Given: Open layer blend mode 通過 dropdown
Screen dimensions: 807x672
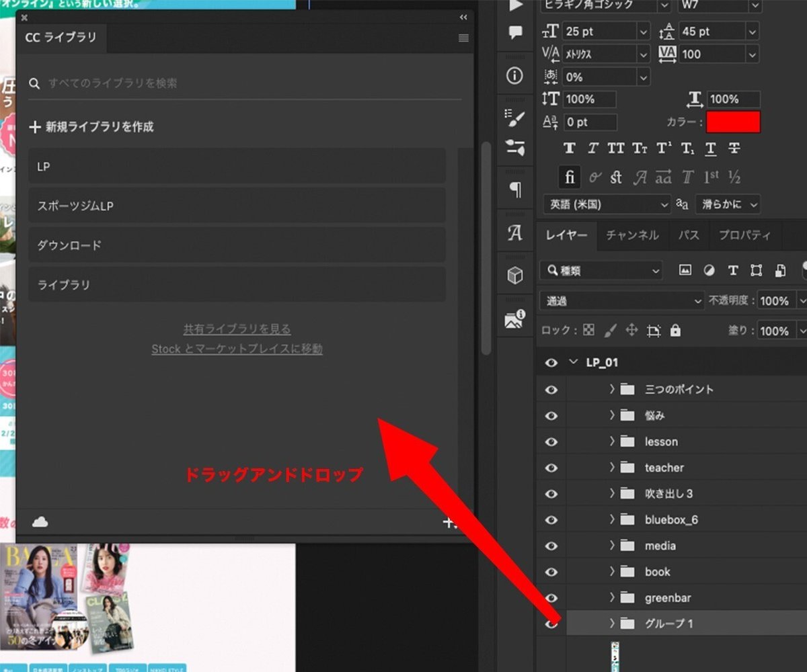Looking at the screenshot, I should 623,302.
